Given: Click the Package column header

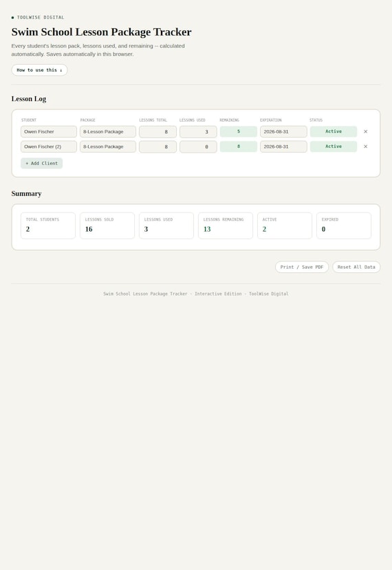Looking at the screenshot, I should click(87, 120).
